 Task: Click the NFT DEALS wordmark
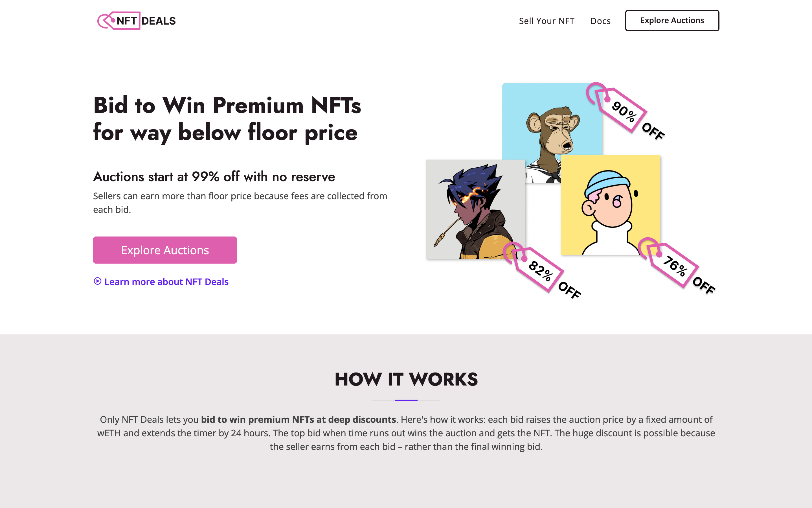click(147, 21)
